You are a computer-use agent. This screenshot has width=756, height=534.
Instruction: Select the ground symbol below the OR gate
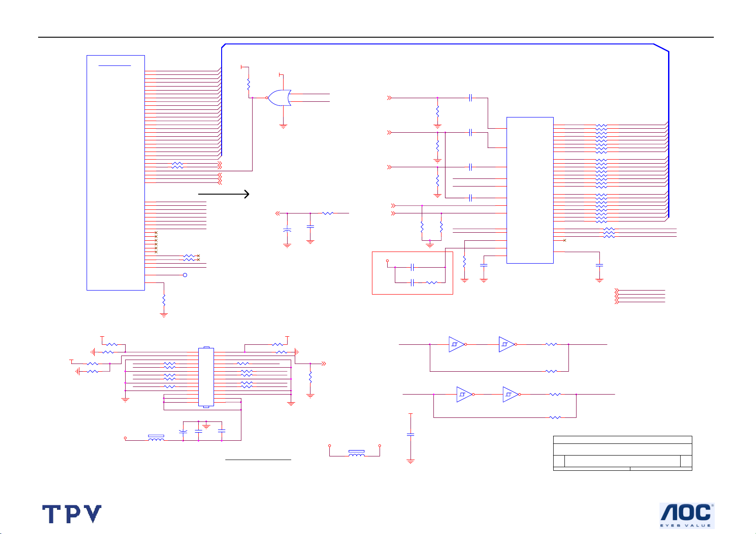(283, 126)
